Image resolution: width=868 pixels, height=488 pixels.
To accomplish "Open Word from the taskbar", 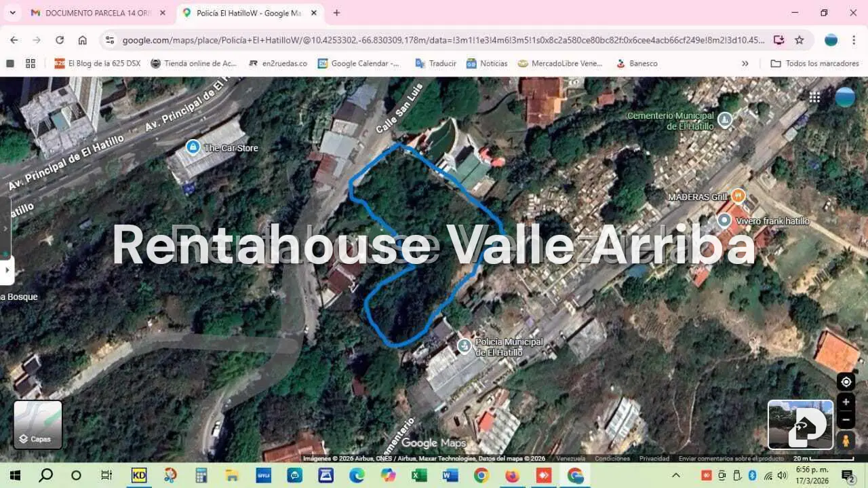I will (x=450, y=475).
